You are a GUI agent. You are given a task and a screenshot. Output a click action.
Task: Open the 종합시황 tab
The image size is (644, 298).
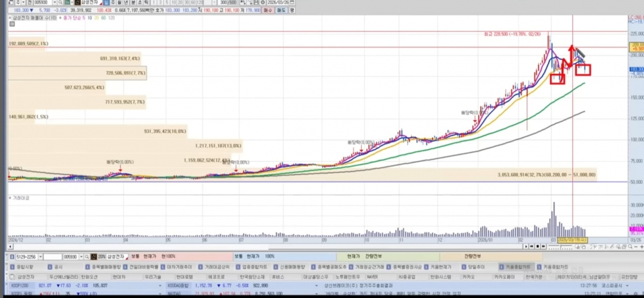(x=28, y=266)
